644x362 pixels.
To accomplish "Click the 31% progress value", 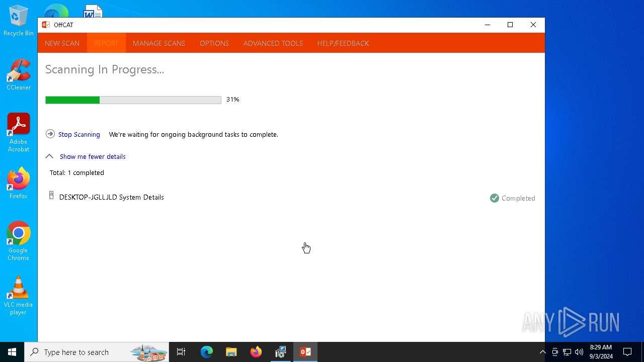I will (x=232, y=100).
